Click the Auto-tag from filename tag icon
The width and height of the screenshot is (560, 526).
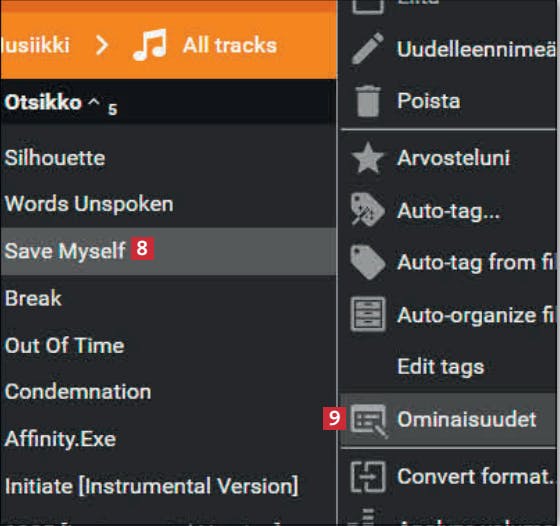tap(368, 262)
